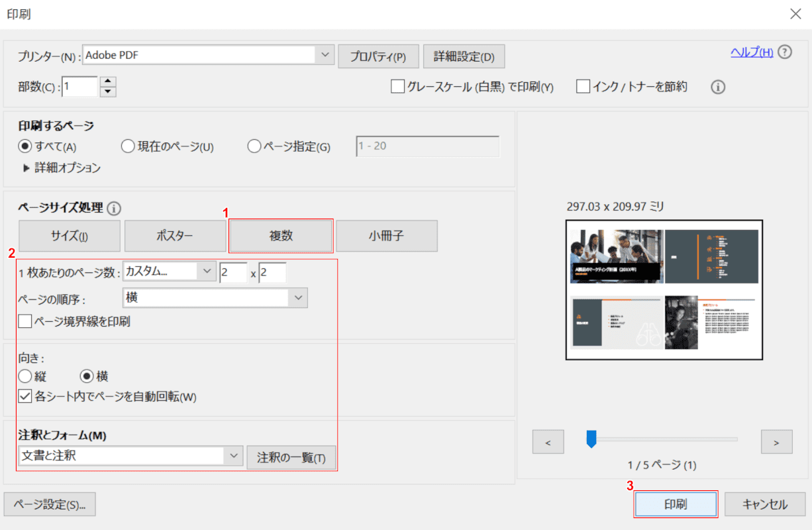Select the 現在のページ(U) radio button

click(128, 146)
